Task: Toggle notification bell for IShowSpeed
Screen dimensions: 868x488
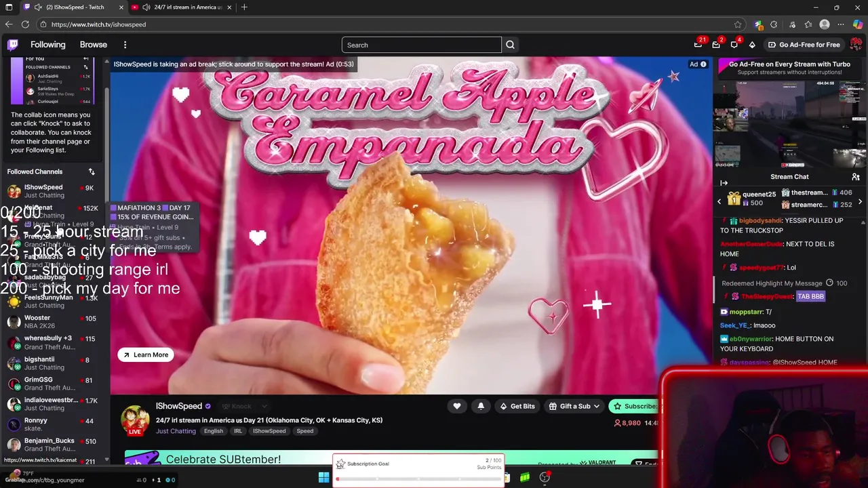Action: tap(481, 406)
